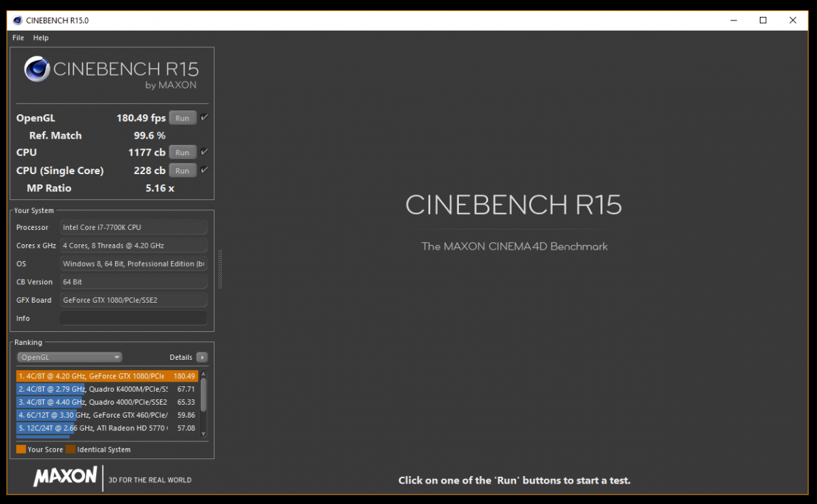Viewport: 817px width, 504px height.
Task: Click the Processor field Intel Core i7-7700K
Action: tap(133, 227)
